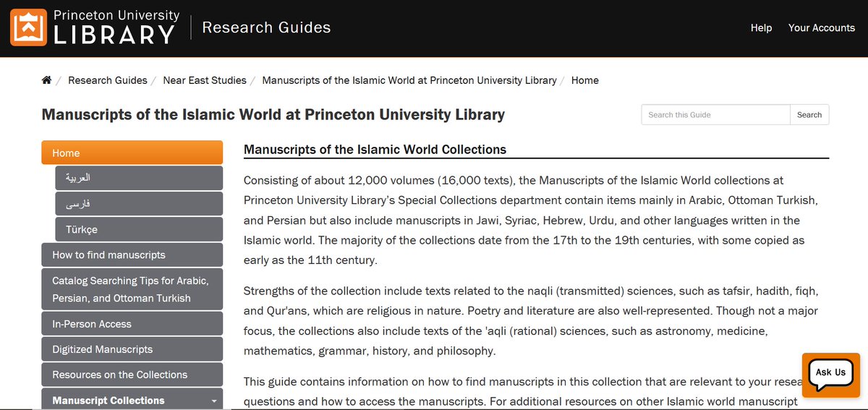Open the Ask Us chat widget
The width and height of the screenshot is (868, 410).
coord(830,374)
